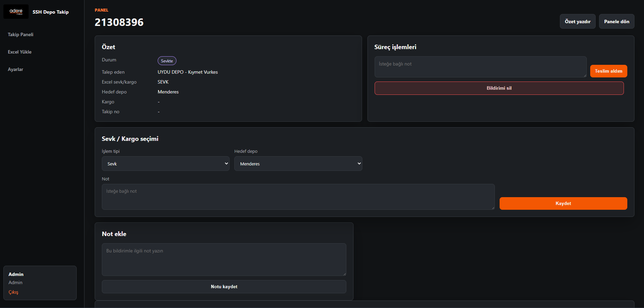Click the adore logo in sidebar
This screenshot has height=308, width=644.
(x=16, y=12)
